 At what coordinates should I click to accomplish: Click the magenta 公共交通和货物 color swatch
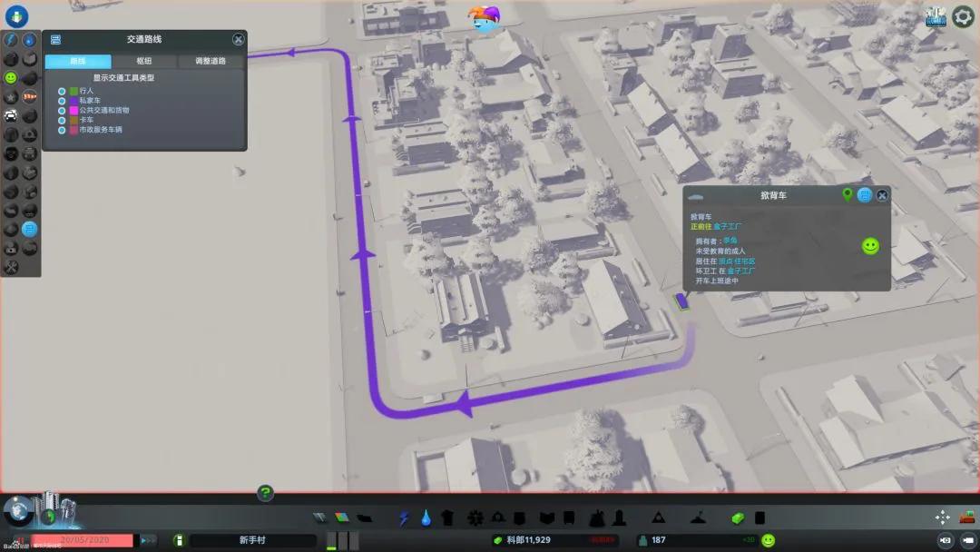click(73, 111)
